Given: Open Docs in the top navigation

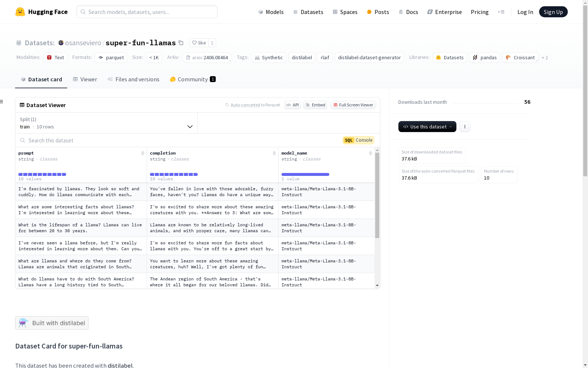Looking at the screenshot, I should pyautogui.click(x=408, y=12).
